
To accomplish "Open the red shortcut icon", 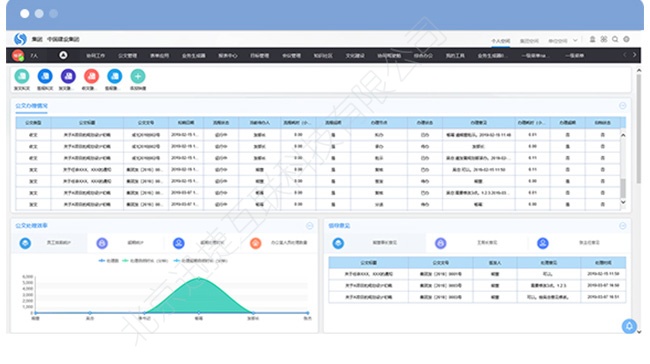I will coord(92,76).
